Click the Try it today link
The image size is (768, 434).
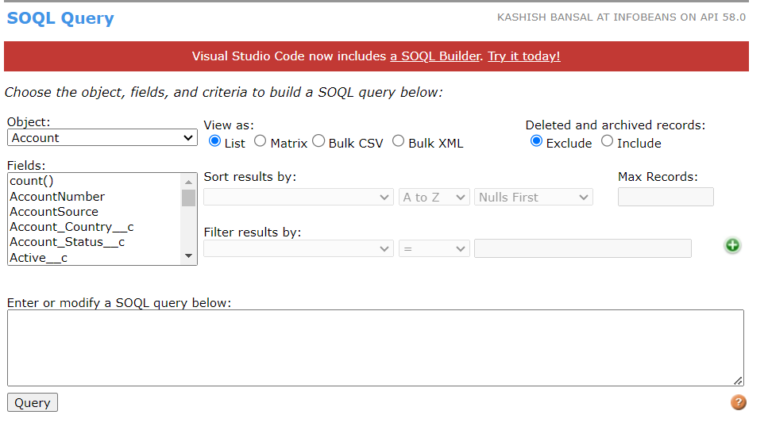tap(523, 56)
